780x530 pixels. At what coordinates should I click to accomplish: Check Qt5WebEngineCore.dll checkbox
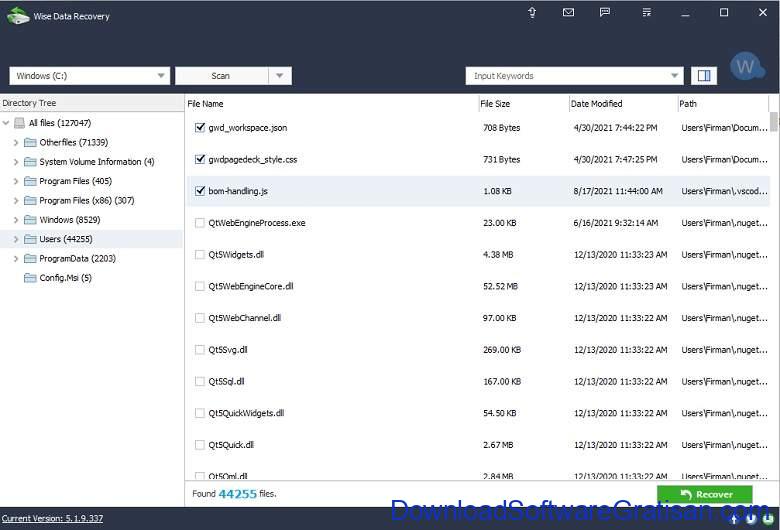(199, 286)
